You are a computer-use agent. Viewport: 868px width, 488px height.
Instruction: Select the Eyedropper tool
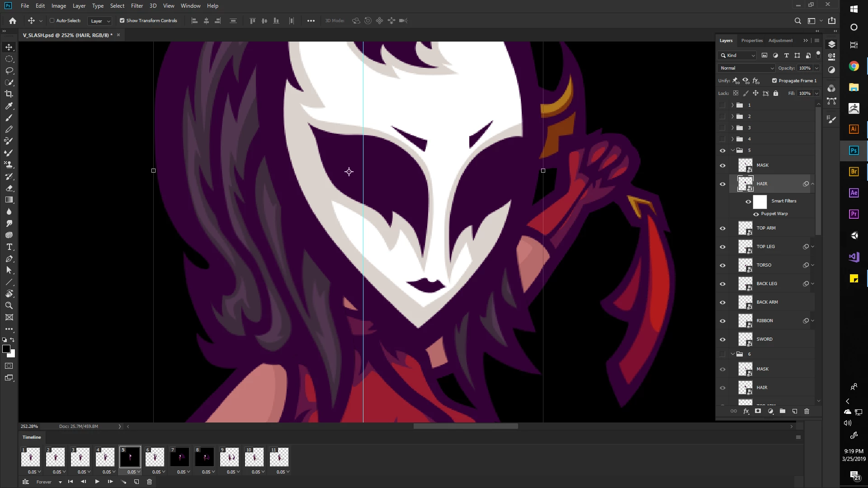(x=9, y=106)
